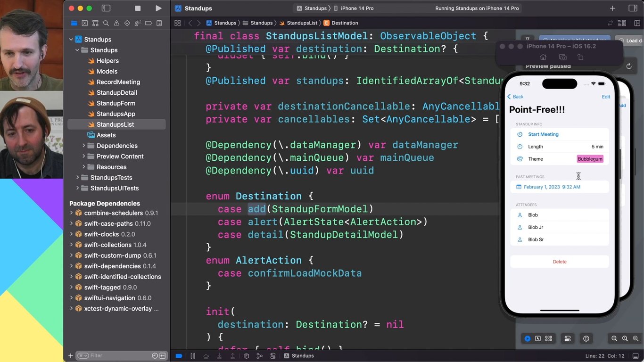Viewport: 644px width, 362px height.
Task: Open the Issue navigator warning triangle icon
Action: tap(116, 23)
